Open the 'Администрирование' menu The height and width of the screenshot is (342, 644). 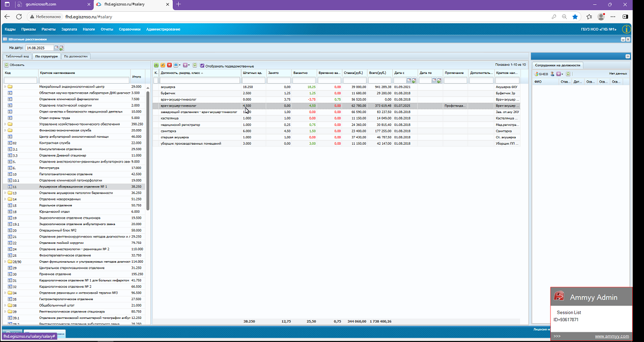[x=163, y=29]
